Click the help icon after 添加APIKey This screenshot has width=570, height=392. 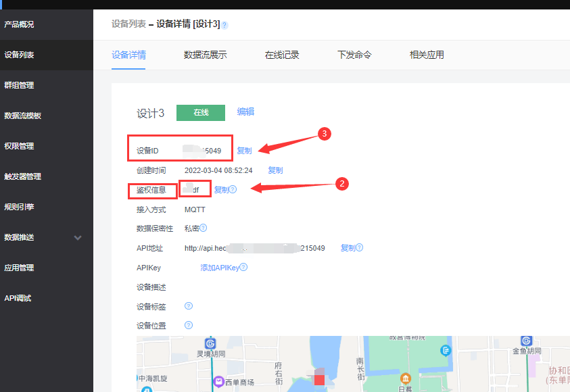pyautogui.click(x=243, y=267)
